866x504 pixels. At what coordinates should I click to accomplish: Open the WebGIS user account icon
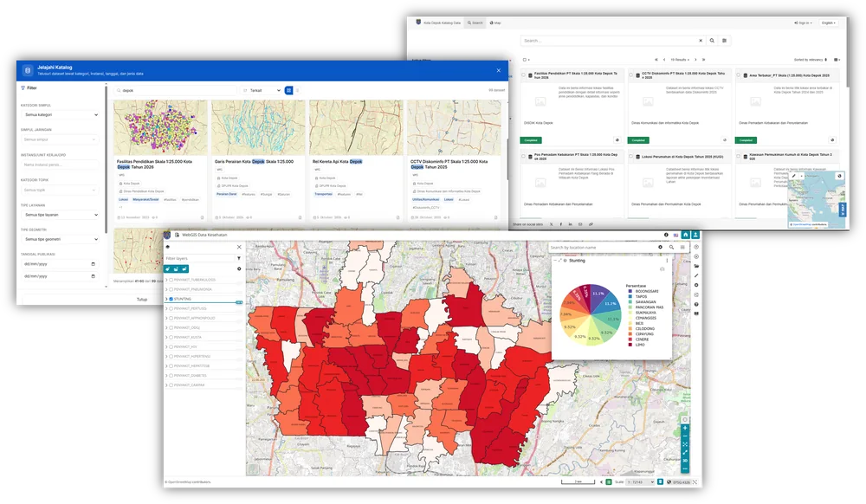tap(695, 235)
